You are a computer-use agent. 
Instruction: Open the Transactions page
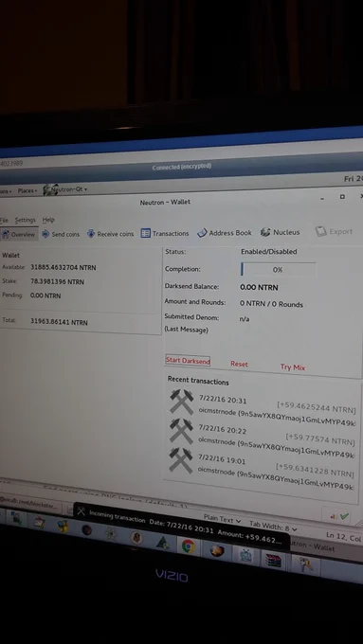pos(165,233)
